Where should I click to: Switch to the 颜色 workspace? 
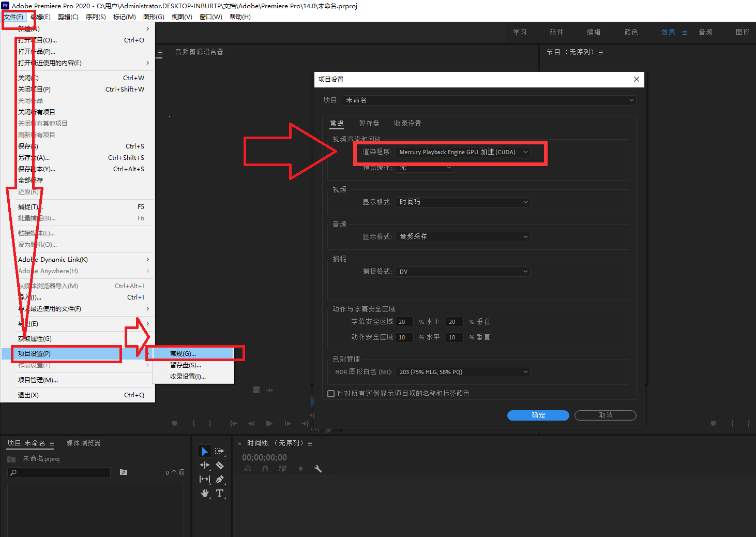pyautogui.click(x=631, y=33)
